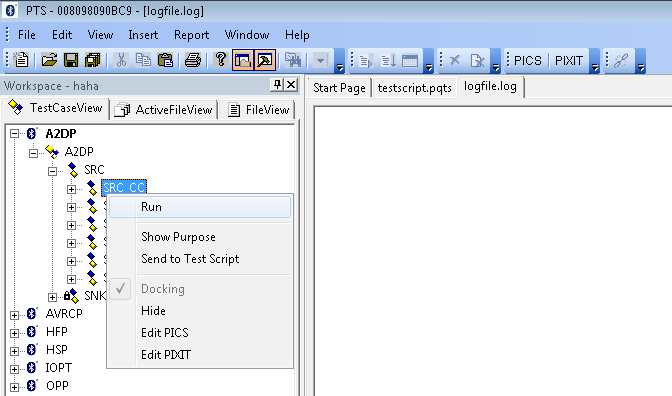Expand the OPP profile node
This screenshot has height=396, width=672.
pyautogui.click(x=14, y=387)
